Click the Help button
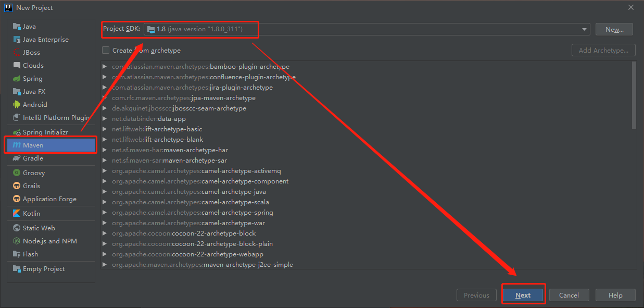Image resolution: width=644 pixels, height=308 pixels. [x=615, y=295]
